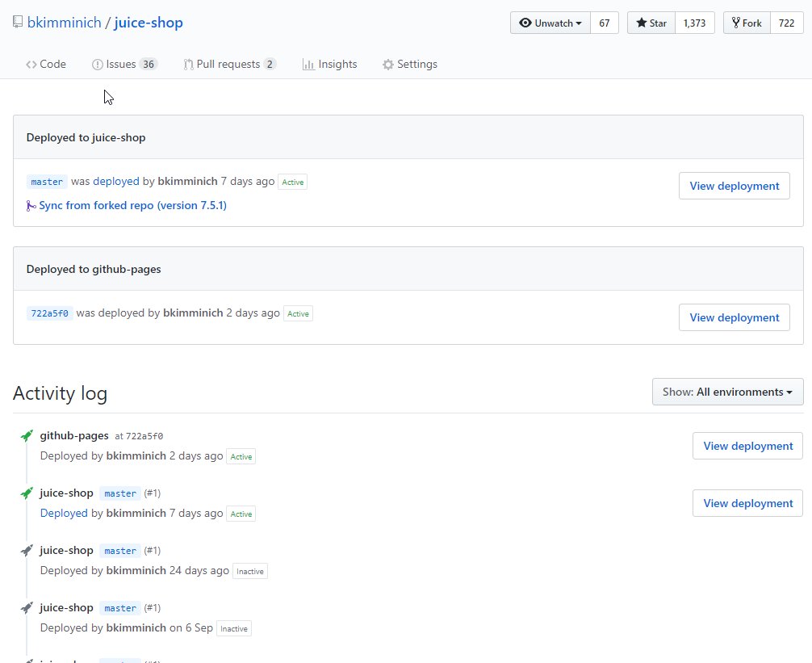Image resolution: width=812 pixels, height=663 pixels.
Task: View deployment for juice-shop in activity log
Action: tap(747, 503)
